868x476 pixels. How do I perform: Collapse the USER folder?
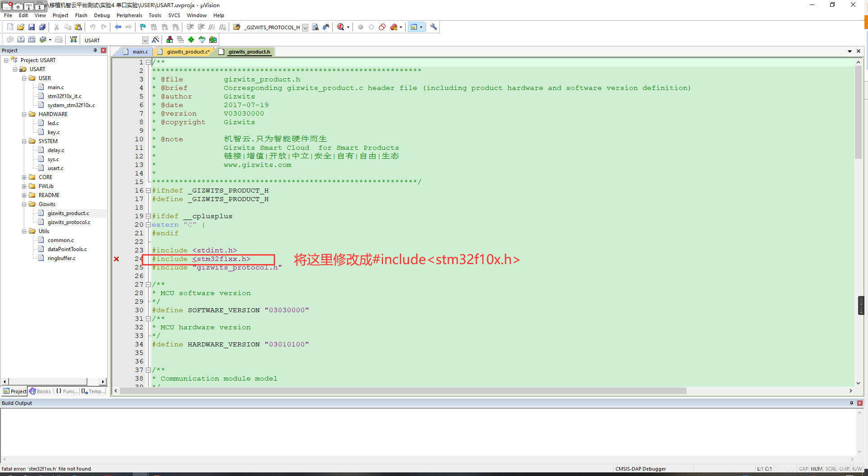[x=24, y=78]
